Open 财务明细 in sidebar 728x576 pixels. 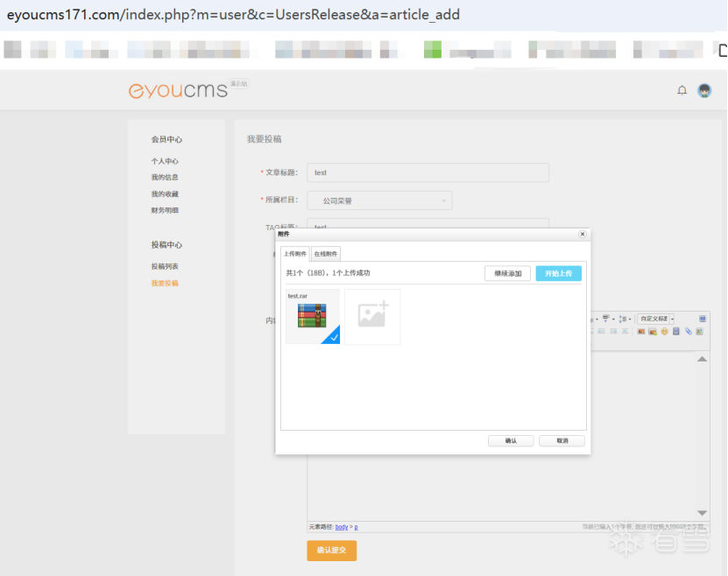[165, 210]
